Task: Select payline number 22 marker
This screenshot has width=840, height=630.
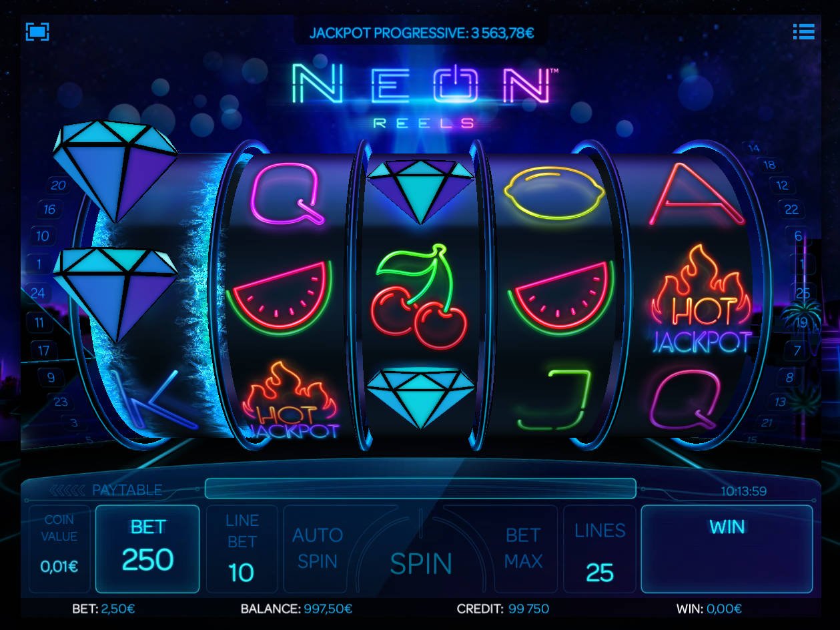Action: click(x=791, y=210)
